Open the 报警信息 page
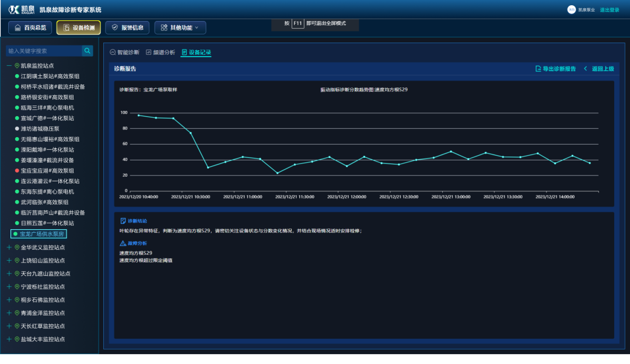630x364 pixels. [127, 27]
